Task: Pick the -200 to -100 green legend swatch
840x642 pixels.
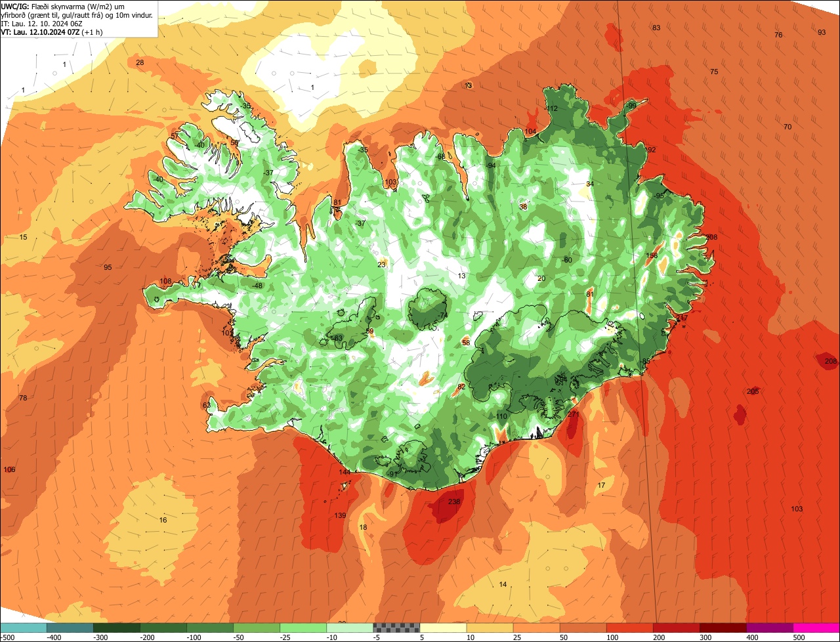Action: 163,628
